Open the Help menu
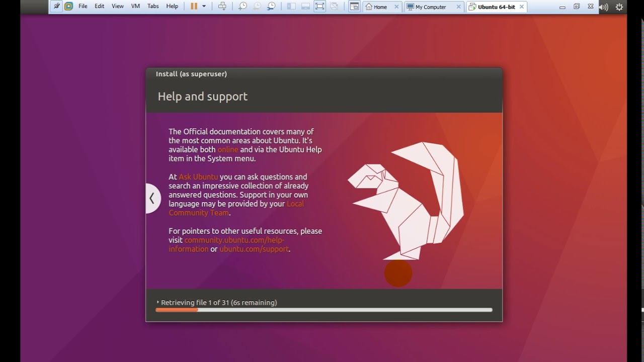This screenshot has height=362, width=644. point(172,7)
